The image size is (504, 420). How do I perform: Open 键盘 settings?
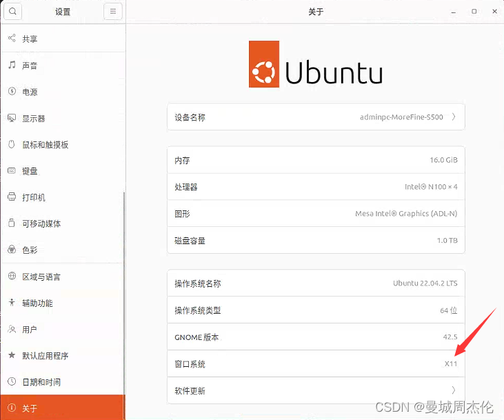pos(63,171)
